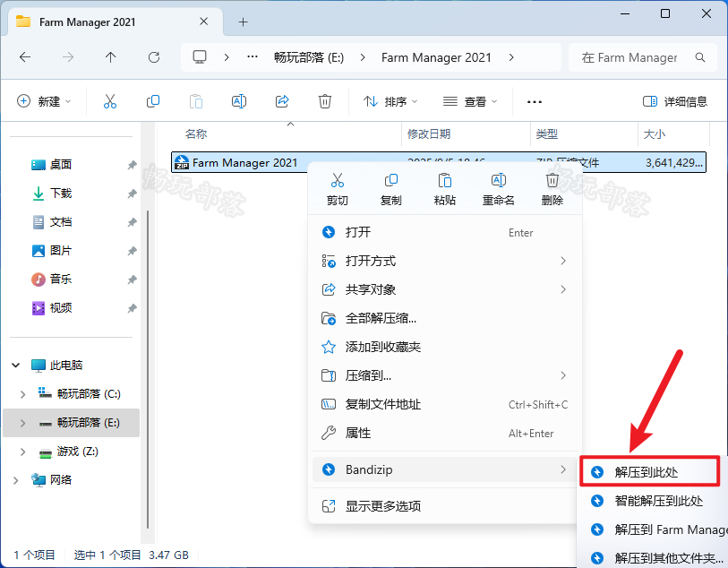This screenshot has width=728, height=568.
Task: Choose 显示更多选项 from the context menu
Action: coord(445,506)
